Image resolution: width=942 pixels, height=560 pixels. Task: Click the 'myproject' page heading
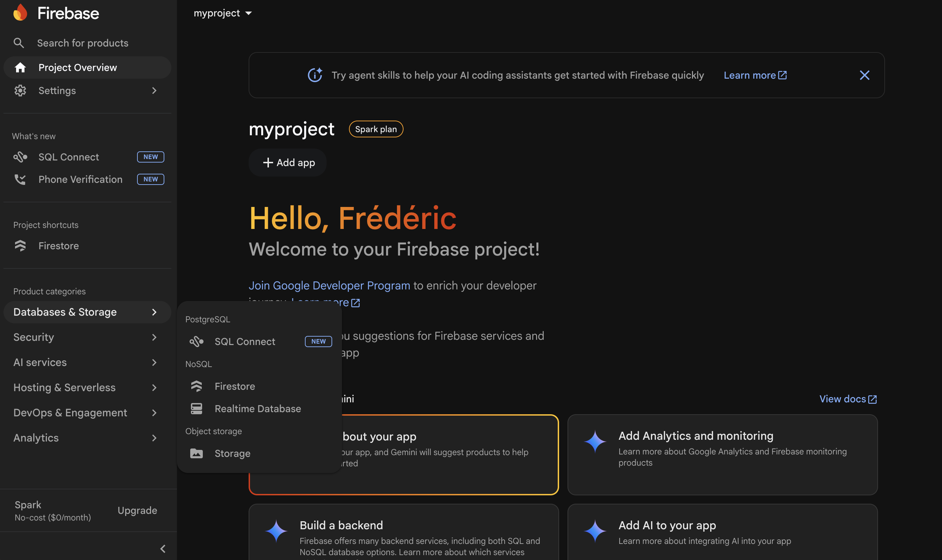[x=291, y=129]
